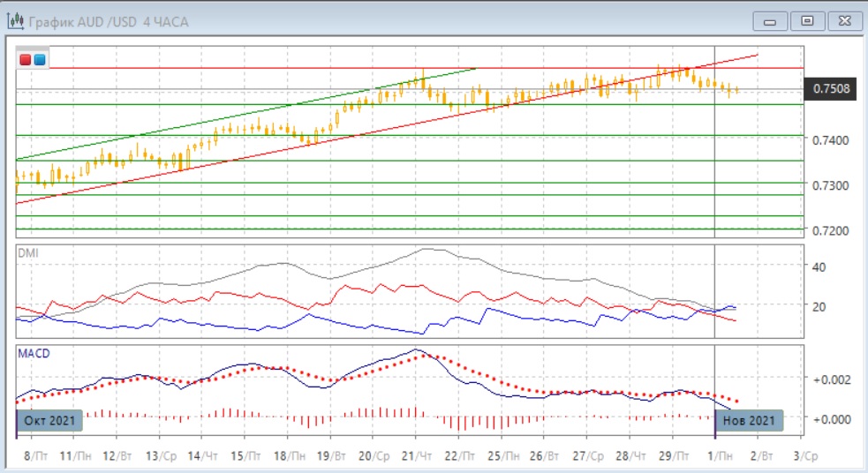
Task: Click the 0.7200 price axis label
Action: 830,230
